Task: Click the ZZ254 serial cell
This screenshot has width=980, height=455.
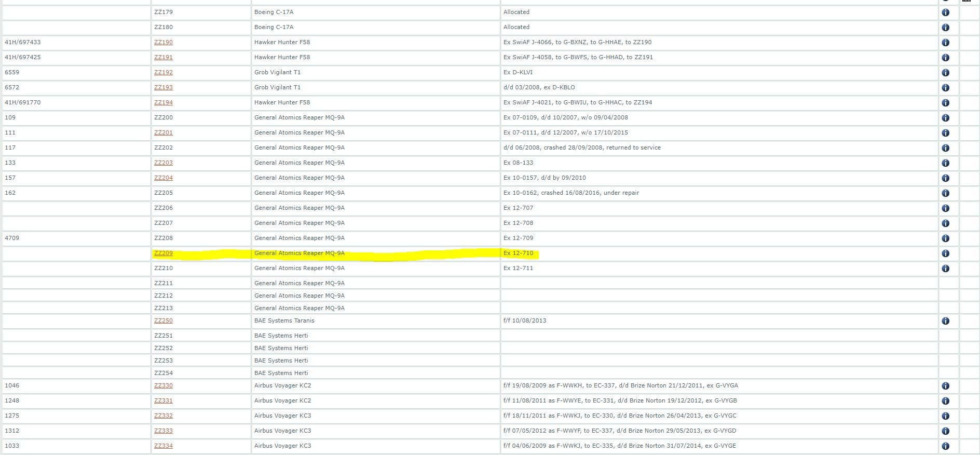Action: click(201, 373)
